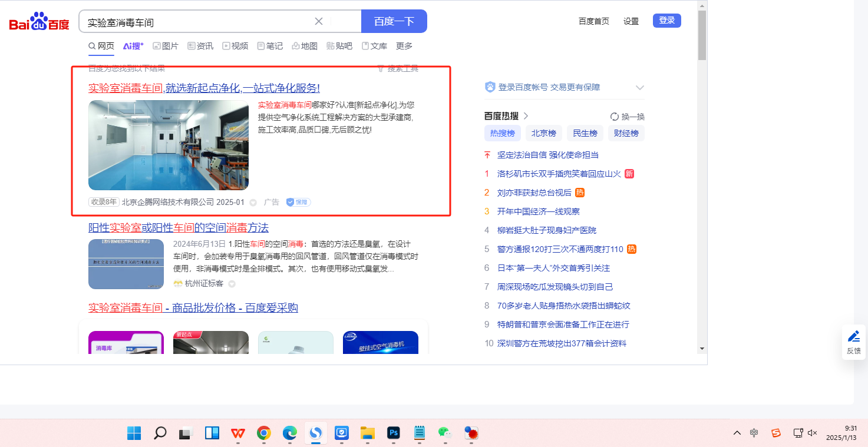The width and height of the screenshot is (868, 447).
Task: Open hot search 特朗普和普京会面准备工作正在进行
Action: pos(563,325)
